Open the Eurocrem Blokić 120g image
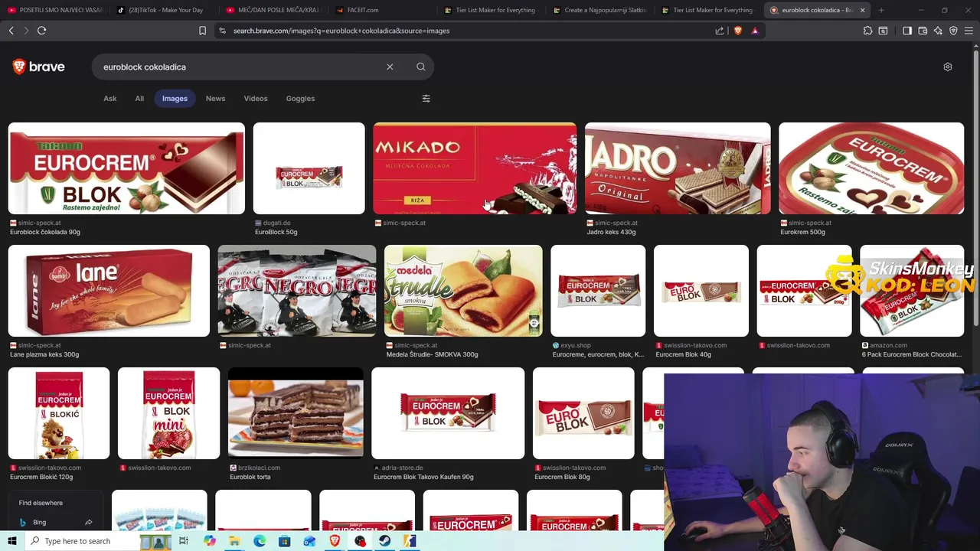 click(59, 413)
